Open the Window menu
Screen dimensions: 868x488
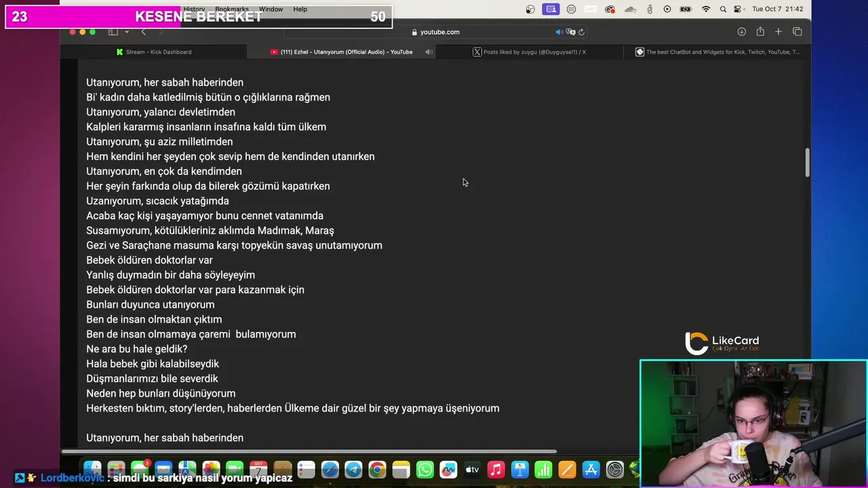coord(271,9)
